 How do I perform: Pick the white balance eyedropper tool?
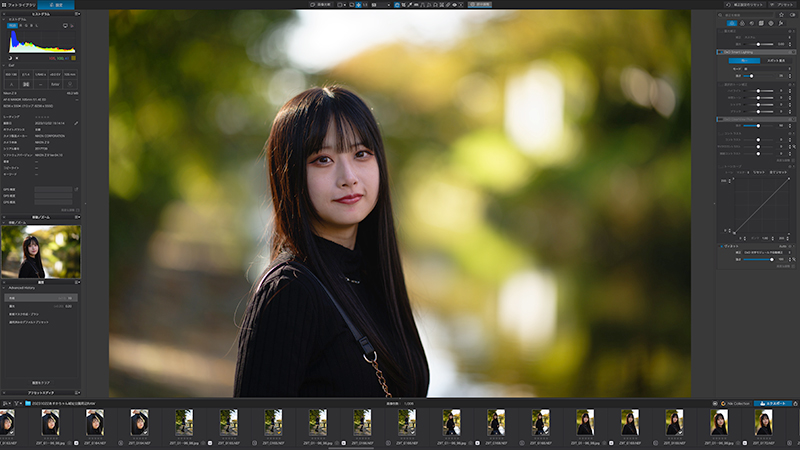[x=410, y=5]
